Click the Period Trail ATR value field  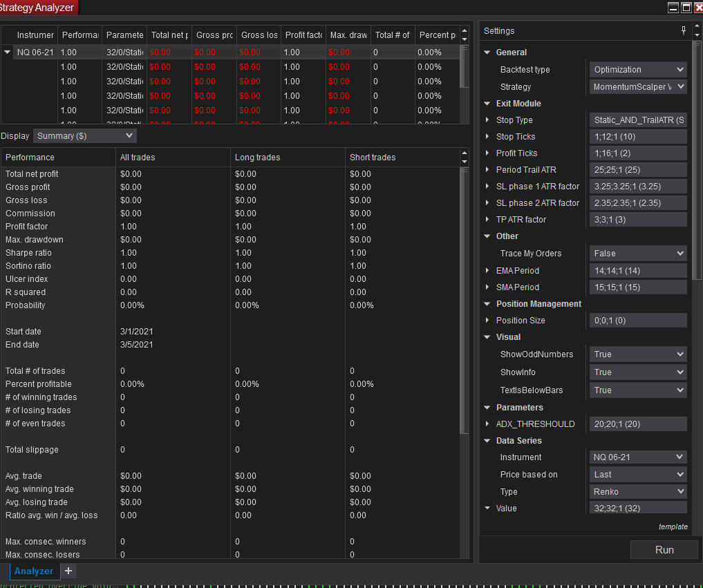coord(638,170)
